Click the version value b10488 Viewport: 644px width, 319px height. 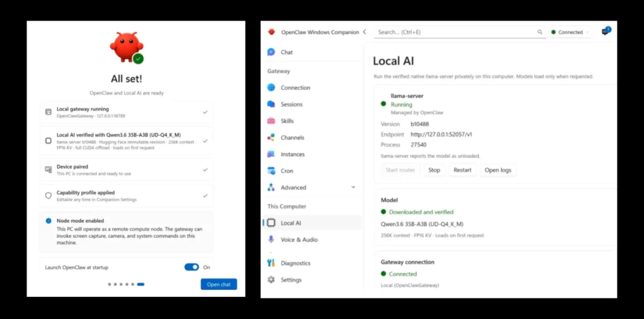(x=419, y=124)
